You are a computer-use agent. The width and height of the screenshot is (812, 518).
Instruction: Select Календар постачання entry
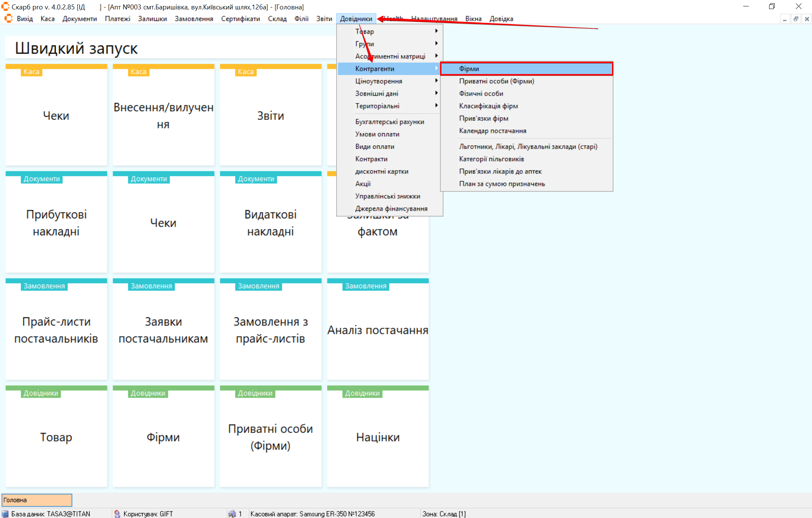(492, 131)
